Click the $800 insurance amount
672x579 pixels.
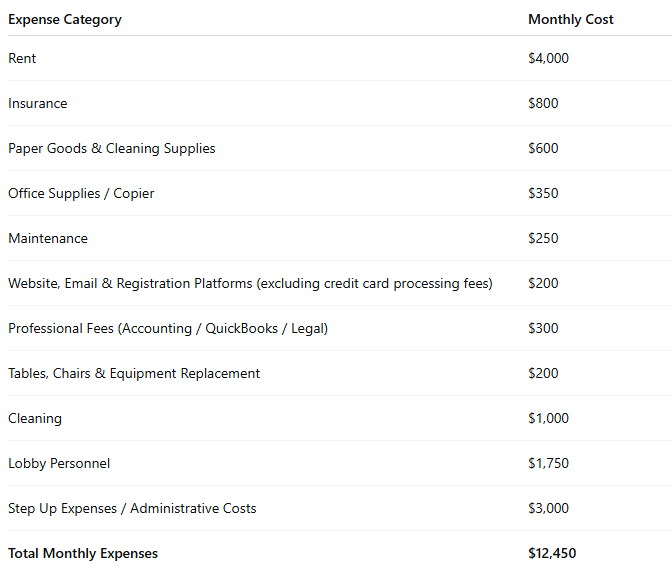(543, 103)
